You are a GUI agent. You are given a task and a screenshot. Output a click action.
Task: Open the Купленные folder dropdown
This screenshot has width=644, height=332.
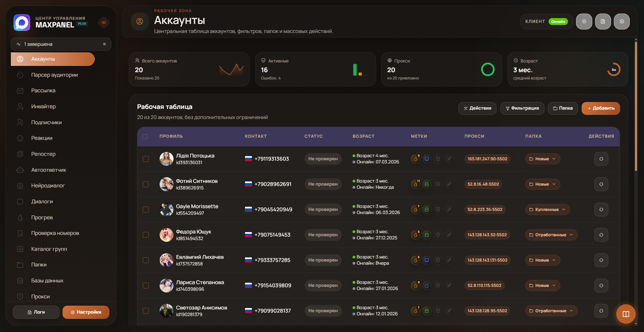point(548,210)
